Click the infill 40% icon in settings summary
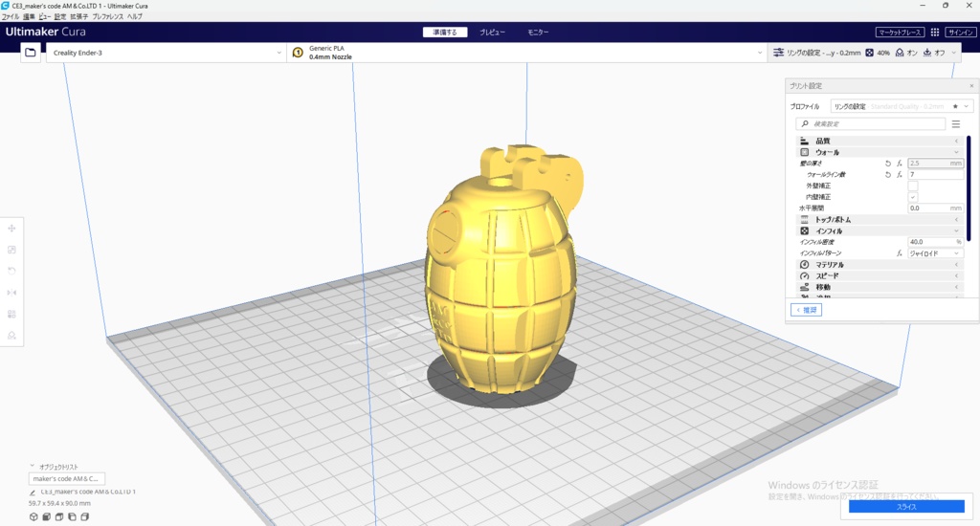The image size is (980, 526). [869, 54]
